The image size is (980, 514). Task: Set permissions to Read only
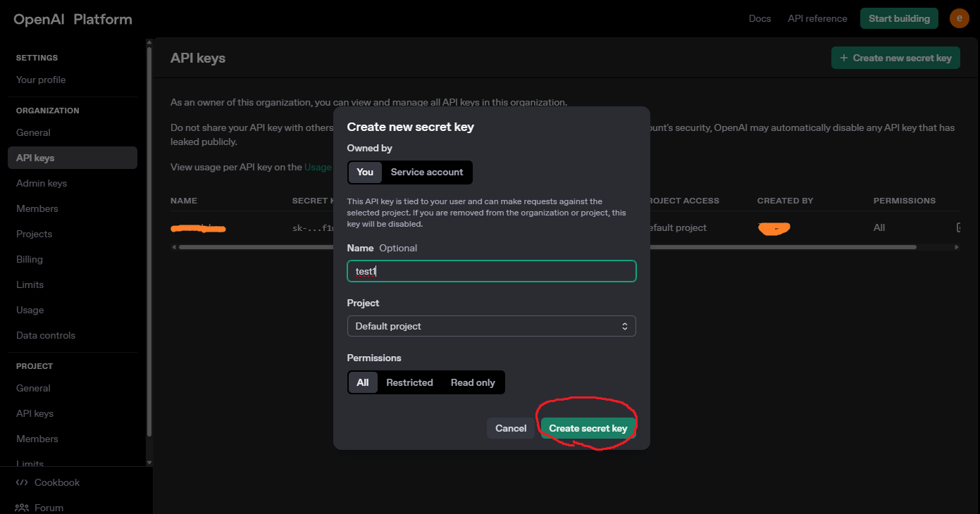473,382
